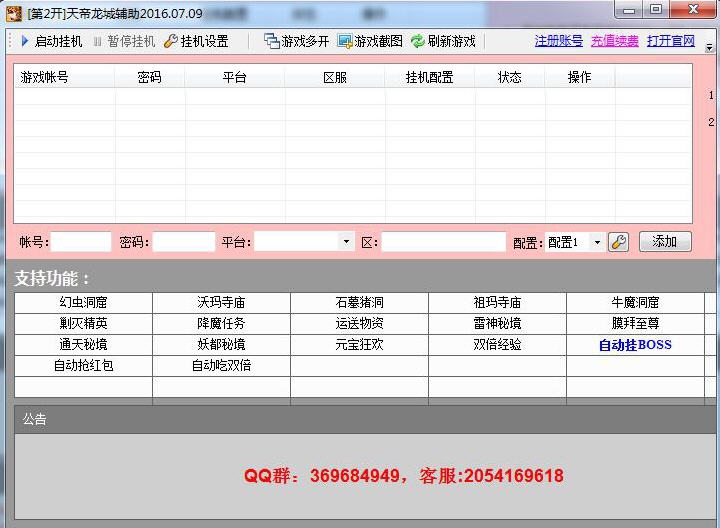Select the 膜拜至尊 feature cell
This screenshot has width=720, height=528.
tap(636, 324)
